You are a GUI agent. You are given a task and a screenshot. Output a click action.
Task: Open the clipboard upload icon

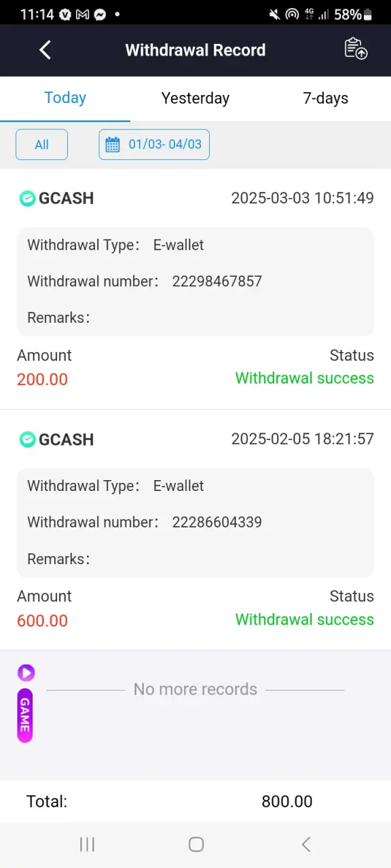click(356, 49)
